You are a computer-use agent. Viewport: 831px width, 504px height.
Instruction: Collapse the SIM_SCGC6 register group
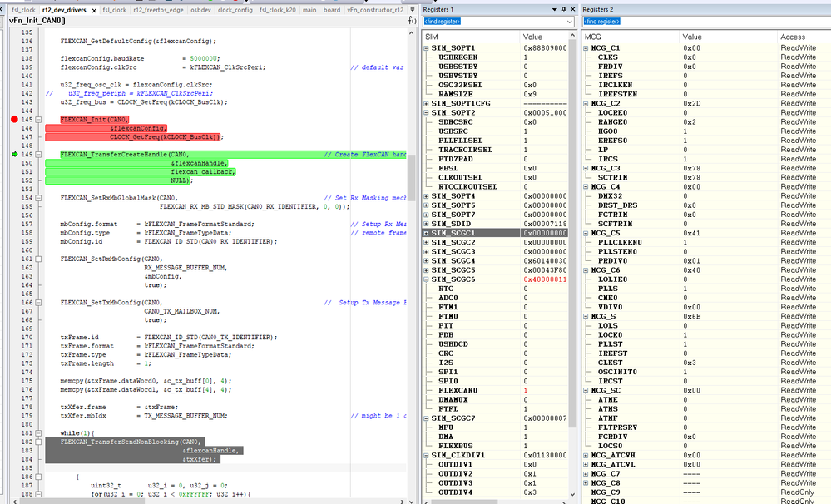point(427,279)
